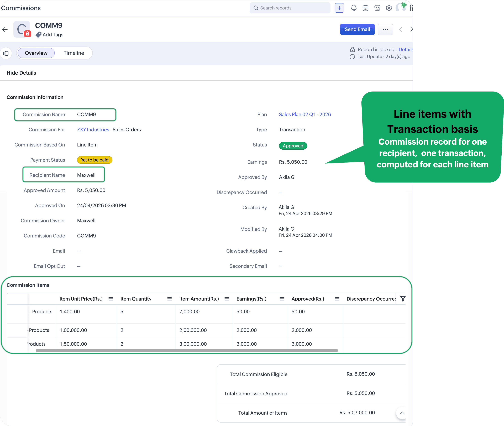
Task: Open Approved column menu
Action: (337, 299)
